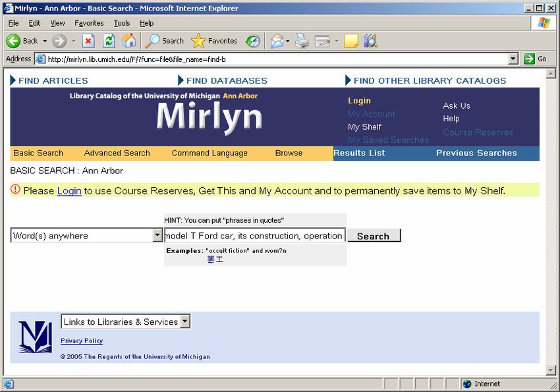
Task: Stop page loading with red X icon
Action: point(88,41)
